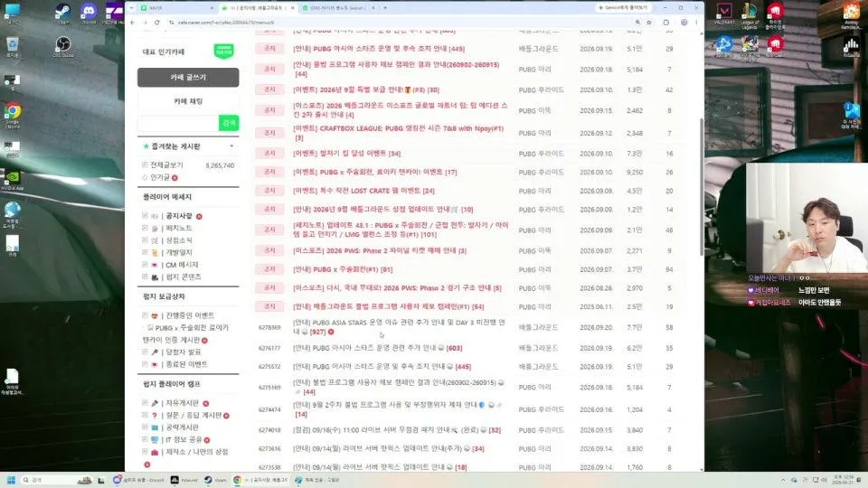
Task: Click the date 2025.06.11. in the list
Action: click(x=596, y=306)
